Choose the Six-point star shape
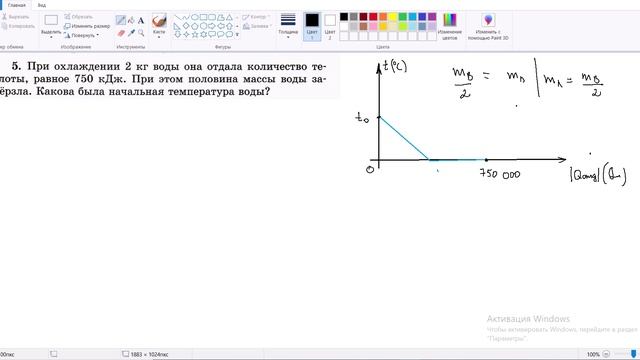The height and width of the screenshot is (360, 640). (x=203, y=35)
